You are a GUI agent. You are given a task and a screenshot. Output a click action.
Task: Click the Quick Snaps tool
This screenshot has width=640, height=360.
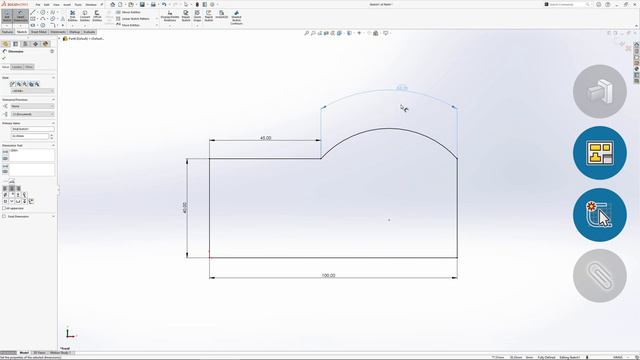pos(198,16)
